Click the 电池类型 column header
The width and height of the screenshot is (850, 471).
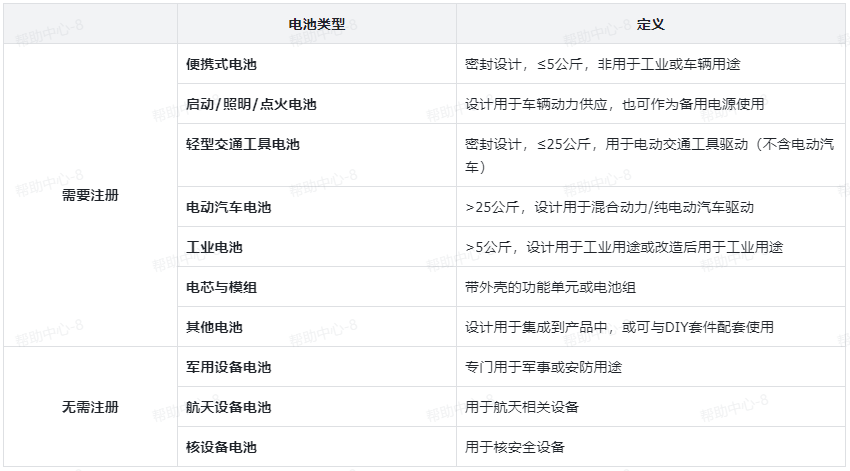(317, 24)
